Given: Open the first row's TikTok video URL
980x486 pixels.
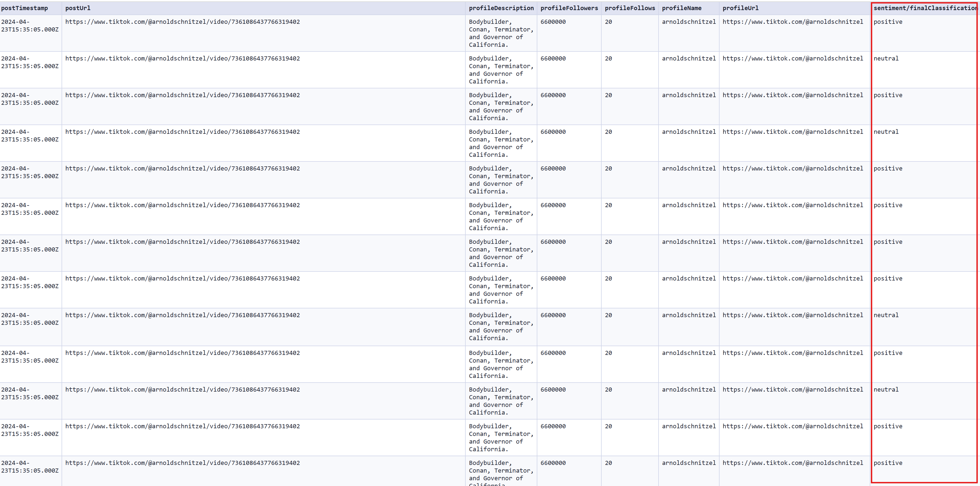Looking at the screenshot, I should pos(182,22).
